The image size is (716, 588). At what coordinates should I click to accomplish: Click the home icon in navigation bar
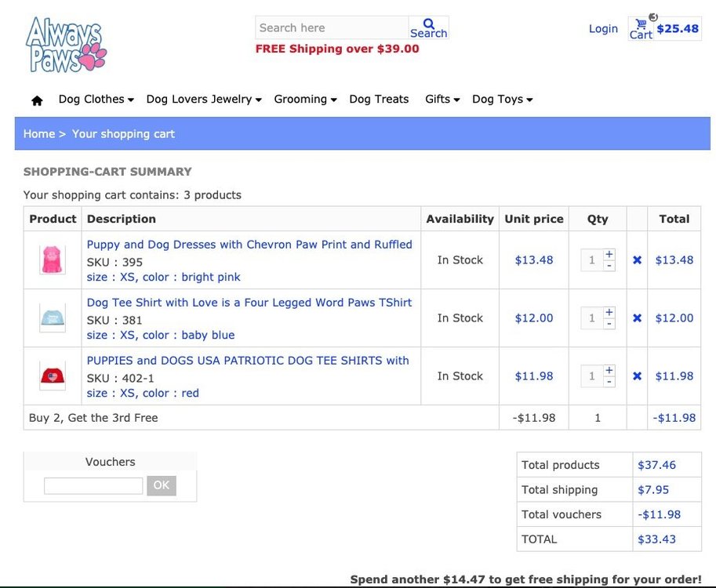click(x=37, y=100)
